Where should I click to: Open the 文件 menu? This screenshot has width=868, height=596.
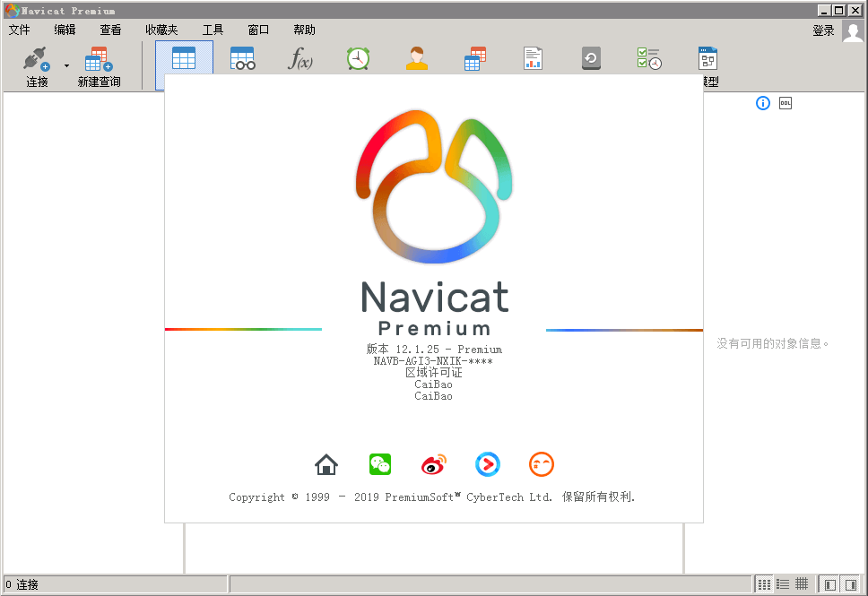click(20, 30)
